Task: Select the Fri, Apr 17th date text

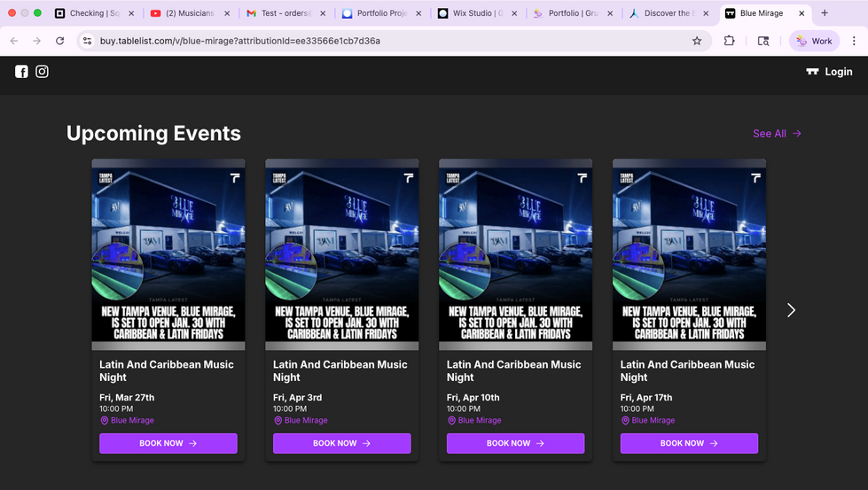Action: click(x=646, y=397)
